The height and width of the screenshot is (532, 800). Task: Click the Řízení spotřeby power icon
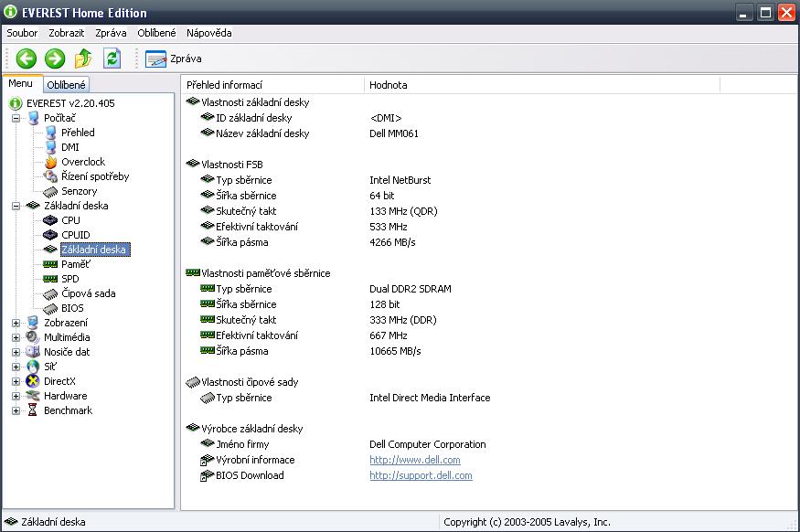(50, 176)
